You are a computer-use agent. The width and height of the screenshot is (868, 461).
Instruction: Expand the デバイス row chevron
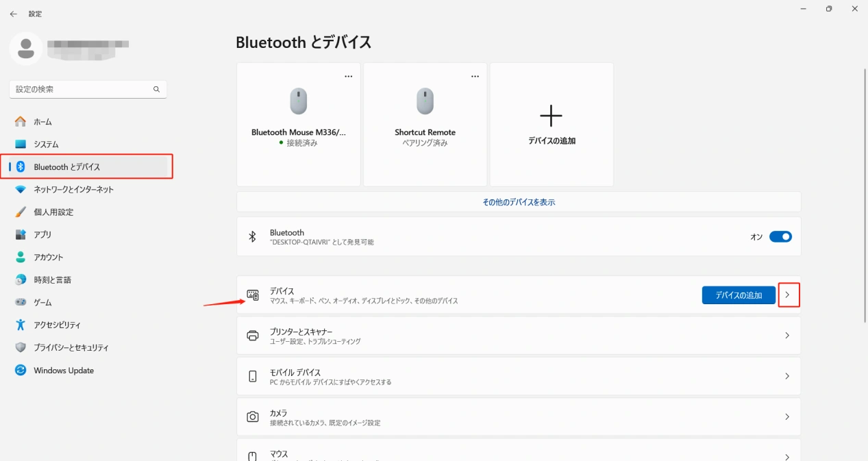(x=787, y=295)
